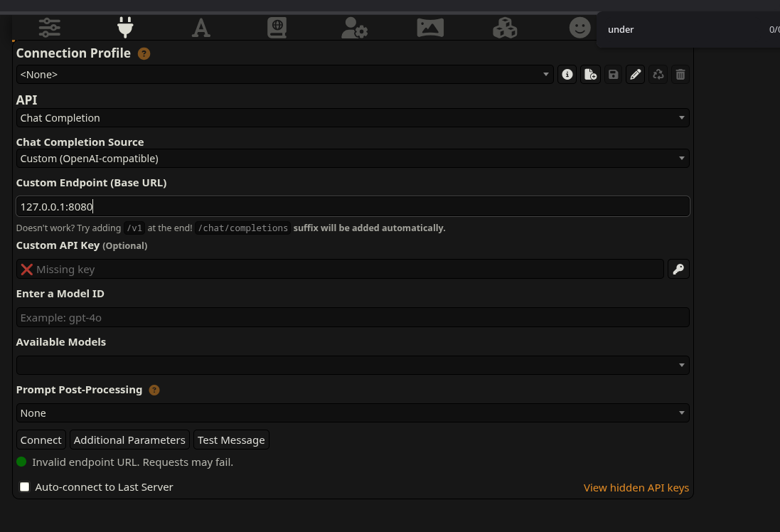
Task: Open AI Response Formatting letter A icon
Action: [x=201, y=28]
